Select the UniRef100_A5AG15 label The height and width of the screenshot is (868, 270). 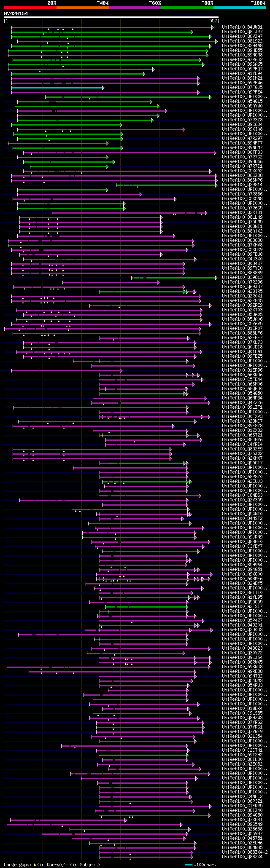[x=242, y=102]
